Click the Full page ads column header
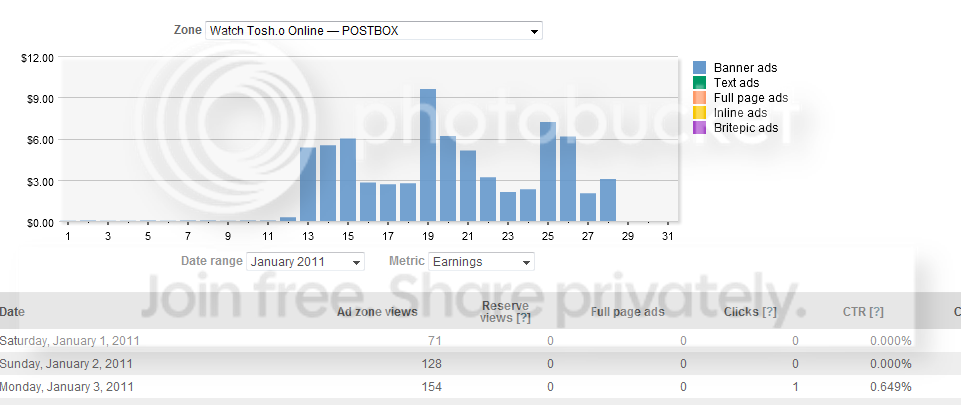This screenshot has height=405, width=961. [x=628, y=312]
